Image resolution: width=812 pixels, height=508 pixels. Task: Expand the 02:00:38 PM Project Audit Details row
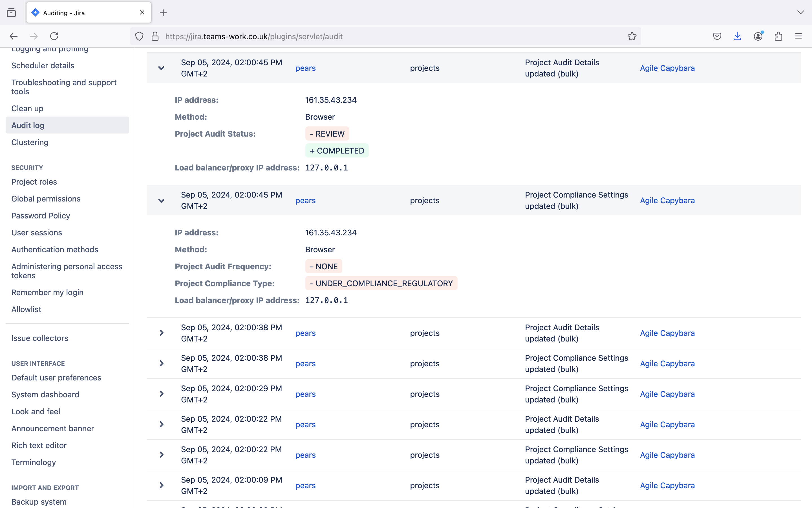(161, 333)
